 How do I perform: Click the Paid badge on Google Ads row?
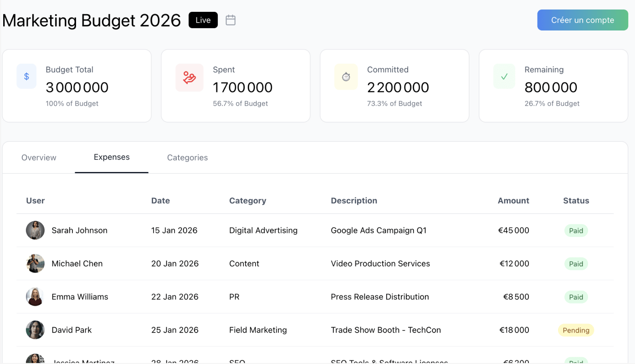point(576,231)
